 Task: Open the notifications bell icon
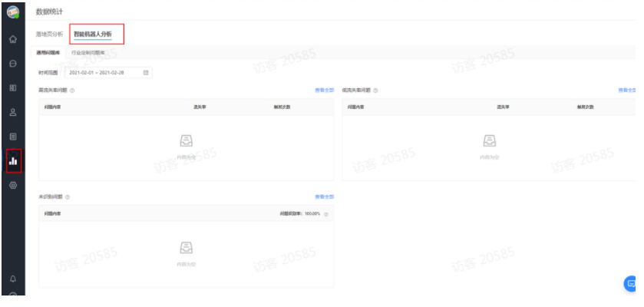click(12, 278)
